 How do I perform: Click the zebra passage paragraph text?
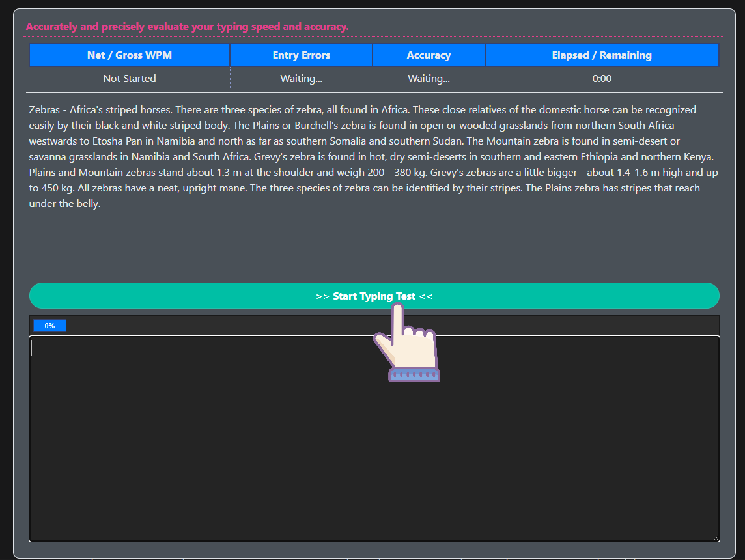[374, 157]
